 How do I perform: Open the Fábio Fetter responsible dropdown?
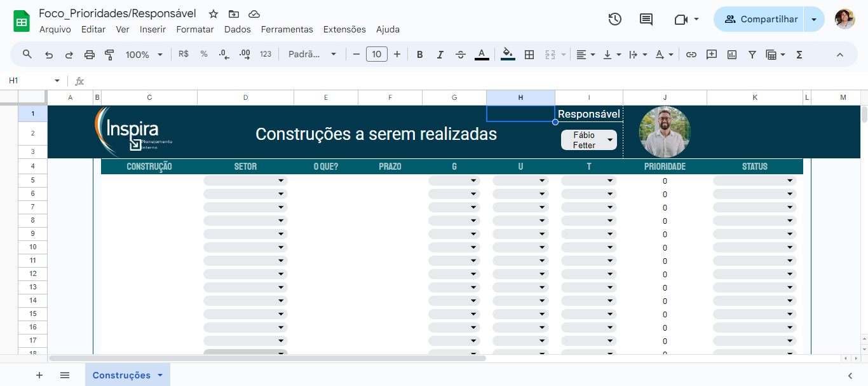click(x=589, y=140)
